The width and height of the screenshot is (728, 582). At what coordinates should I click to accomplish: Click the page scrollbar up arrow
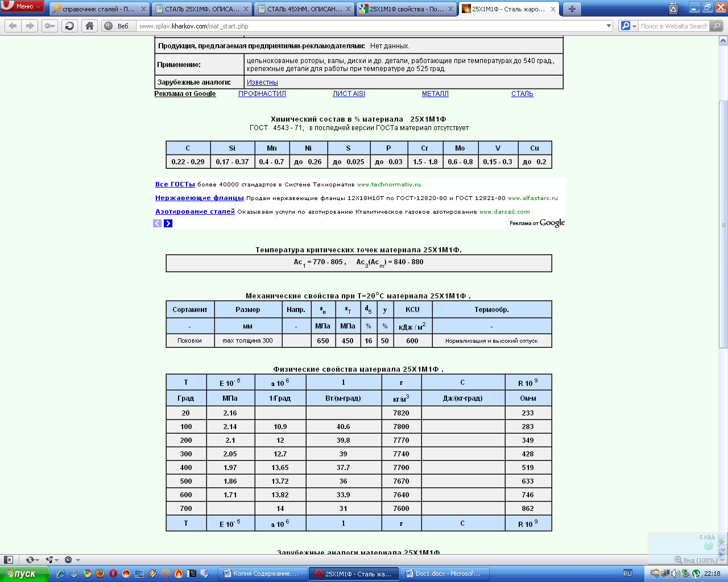pos(723,41)
